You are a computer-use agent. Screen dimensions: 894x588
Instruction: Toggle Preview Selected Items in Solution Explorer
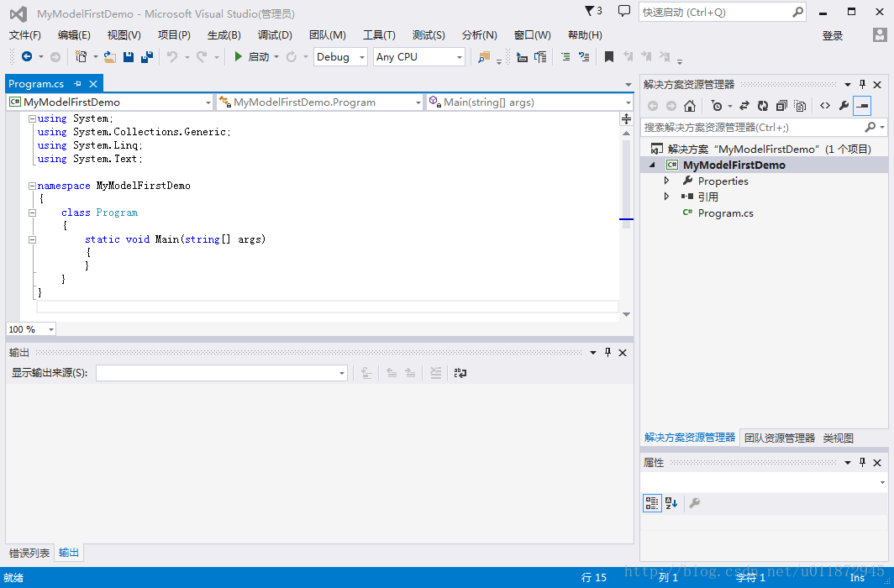pyautogui.click(x=862, y=105)
